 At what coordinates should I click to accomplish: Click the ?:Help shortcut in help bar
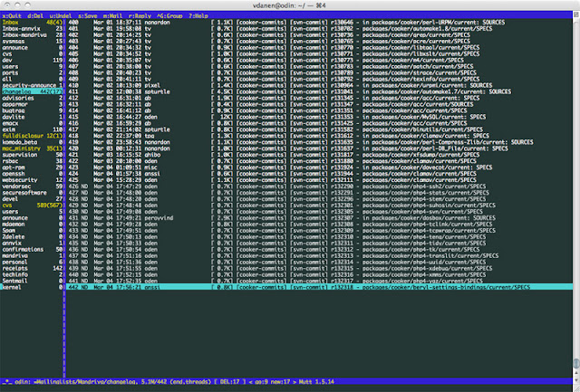click(x=198, y=16)
